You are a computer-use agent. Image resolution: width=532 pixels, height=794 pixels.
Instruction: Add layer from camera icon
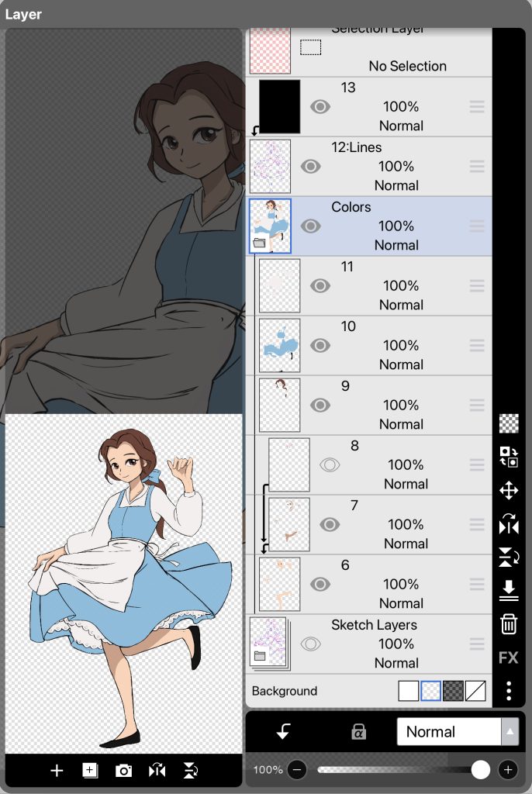coord(123,771)
